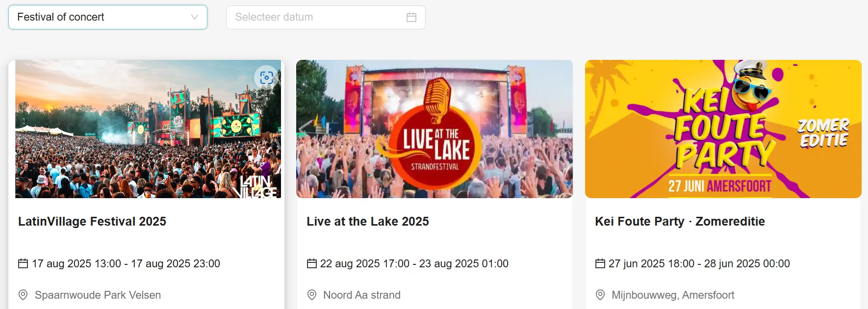Open the Festival of concert category selector
The height and width of the screenshot is (309, 868).
(108, 17)
